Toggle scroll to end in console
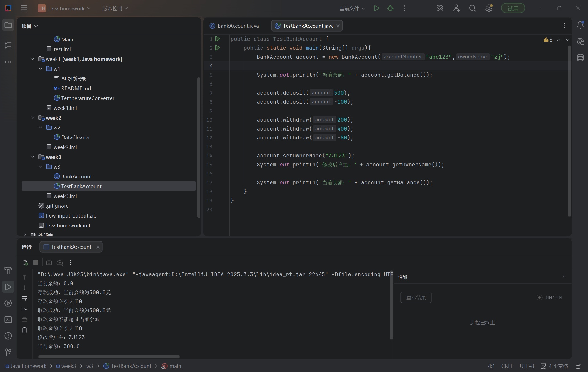The height and width of the screenshot is (372, 588). (x=24, y=309)
